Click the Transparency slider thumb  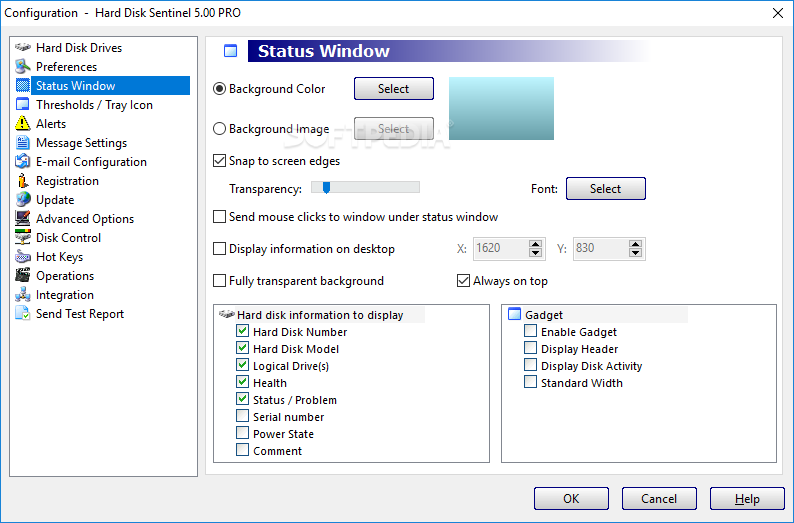coord(326,188)
